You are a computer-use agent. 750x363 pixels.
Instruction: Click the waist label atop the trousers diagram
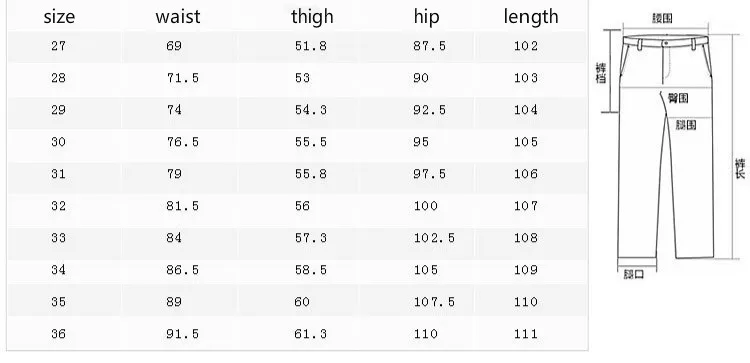click(x=662, y=18)
